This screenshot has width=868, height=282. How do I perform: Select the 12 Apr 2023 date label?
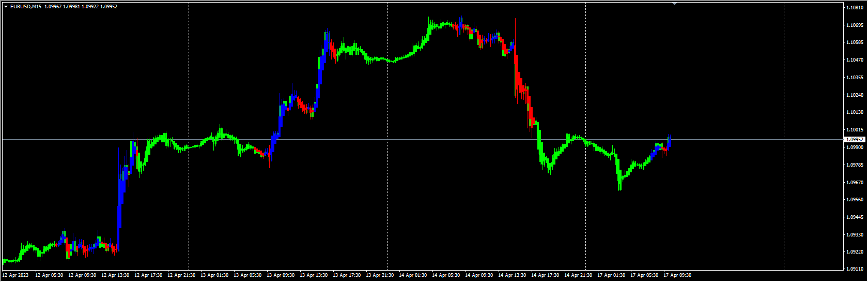coord(16,275)
